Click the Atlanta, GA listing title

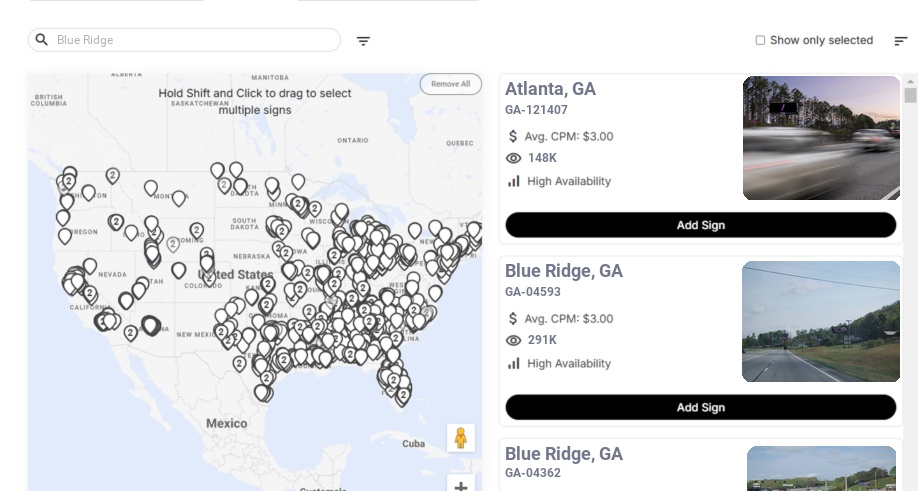[550, 89]
